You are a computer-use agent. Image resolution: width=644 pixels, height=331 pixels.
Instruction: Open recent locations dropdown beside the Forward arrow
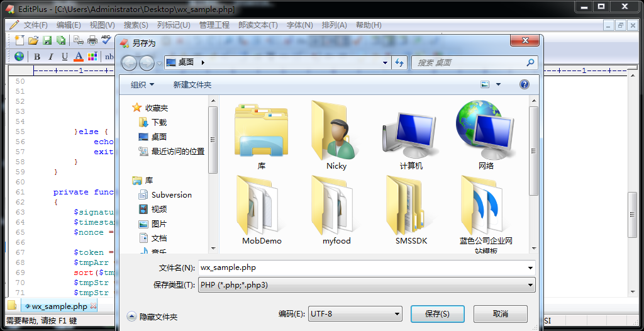click(x=159, y=63)
